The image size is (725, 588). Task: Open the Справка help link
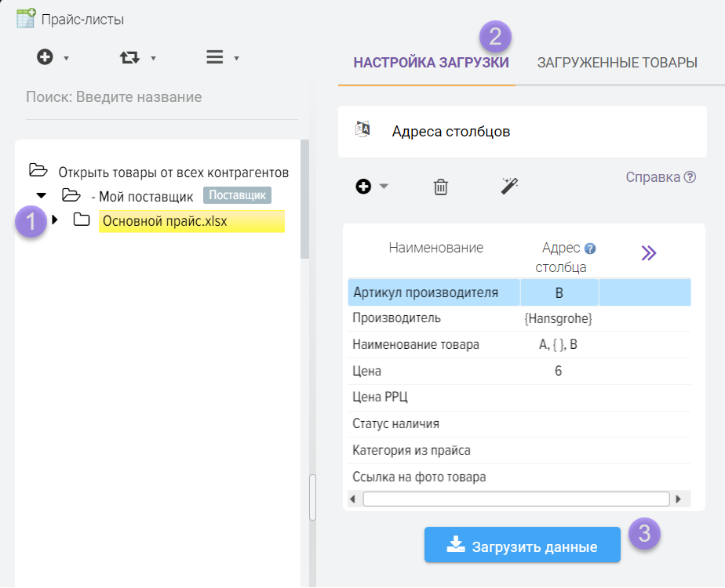[x=660, y=177]
